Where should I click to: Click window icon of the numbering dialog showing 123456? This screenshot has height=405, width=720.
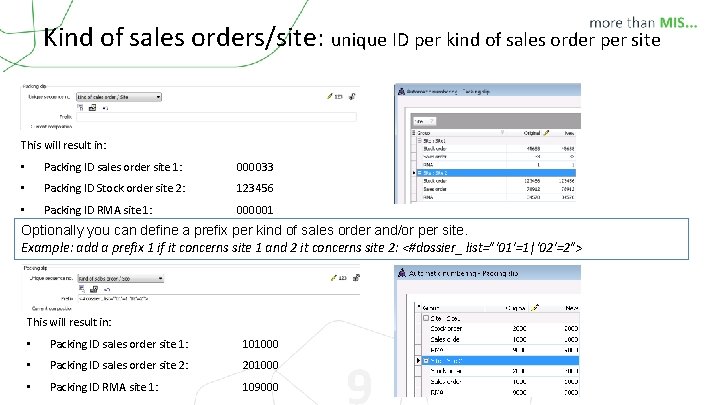click(x=401, y=91)
